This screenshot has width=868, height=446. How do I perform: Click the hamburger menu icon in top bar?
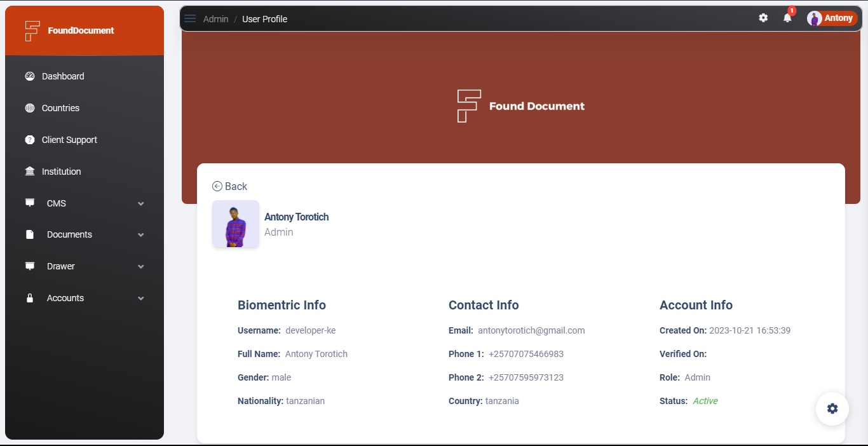coord(190,18)
